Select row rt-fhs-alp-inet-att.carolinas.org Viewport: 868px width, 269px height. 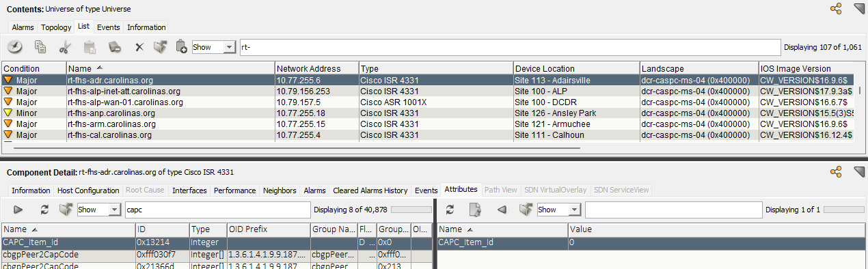[429, 91]
